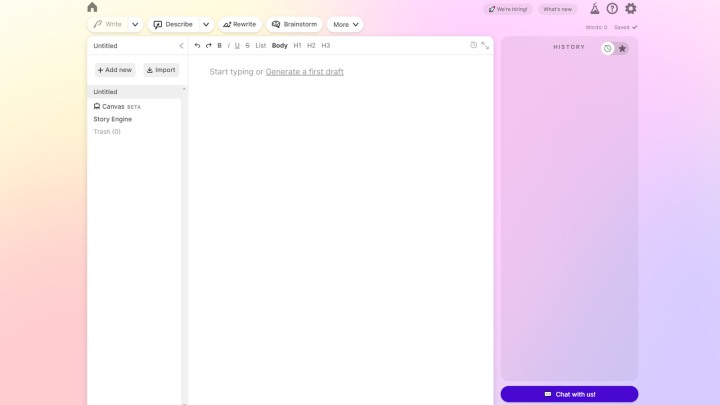Expand the editor to fullscreen
This screenshot has height=405, width=720.
tap(485, 45)
